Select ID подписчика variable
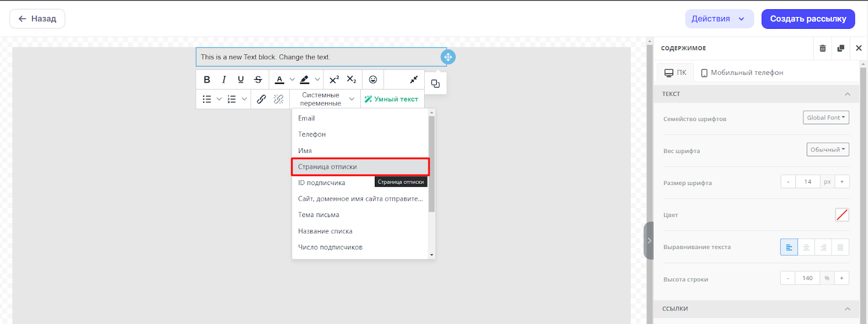The width and height of the screenshot is (868, 324). [360, 183]
